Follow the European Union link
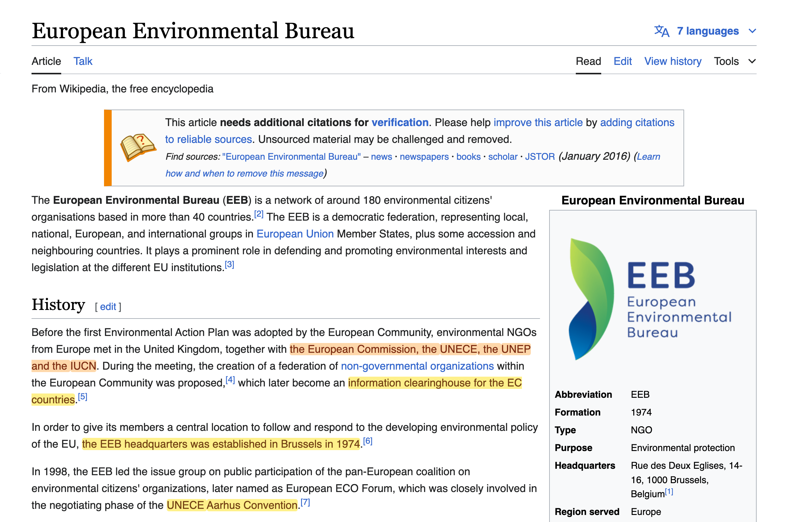Viewport: 812px width, 522px height. pos(295,234)
